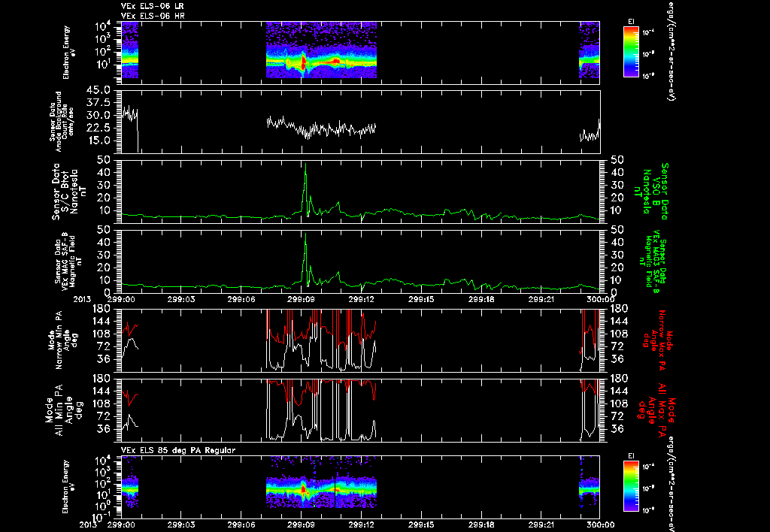Click the "VEx ELS-06 HR" title text
Screen dimensions: 770x532
[153, 17]
